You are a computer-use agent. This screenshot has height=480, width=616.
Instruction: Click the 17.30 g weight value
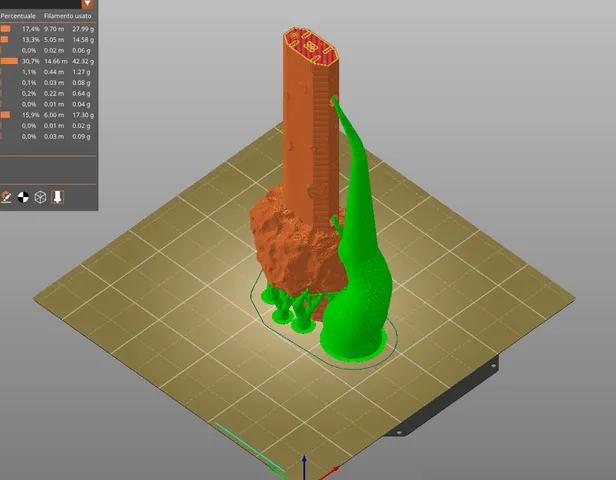click(x=83, y=115)
